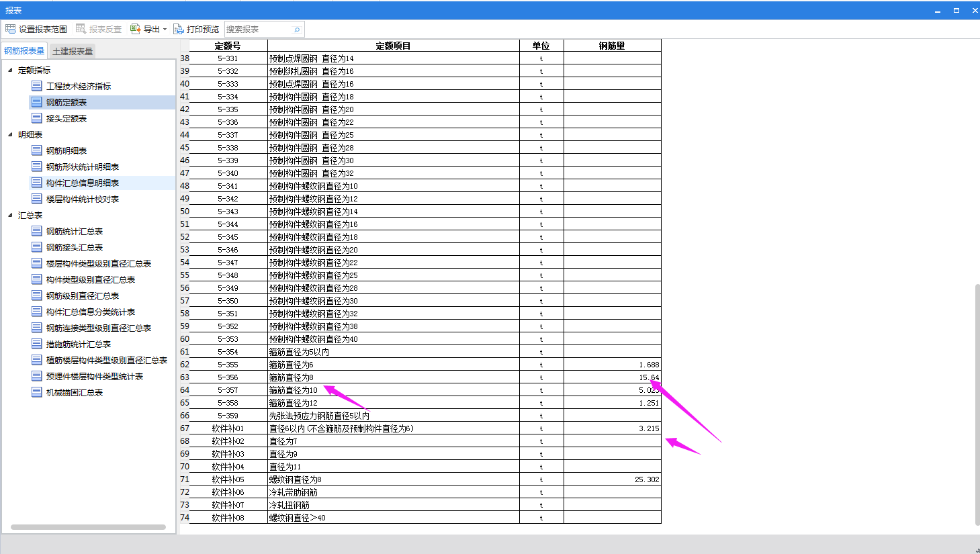Select the 预制构件螺纹钢直径为40 cell

(x=393, y=339)
